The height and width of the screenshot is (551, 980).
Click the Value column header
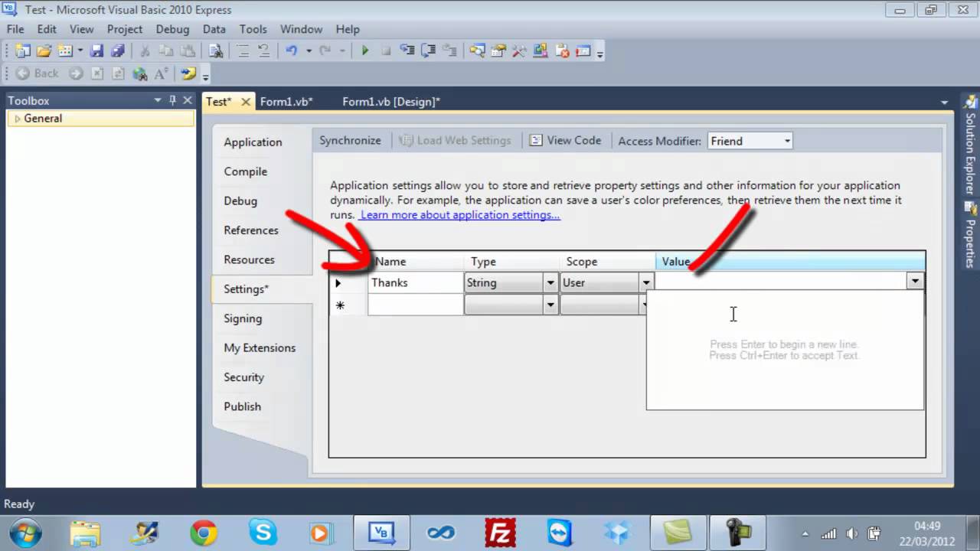pos(790,262)
